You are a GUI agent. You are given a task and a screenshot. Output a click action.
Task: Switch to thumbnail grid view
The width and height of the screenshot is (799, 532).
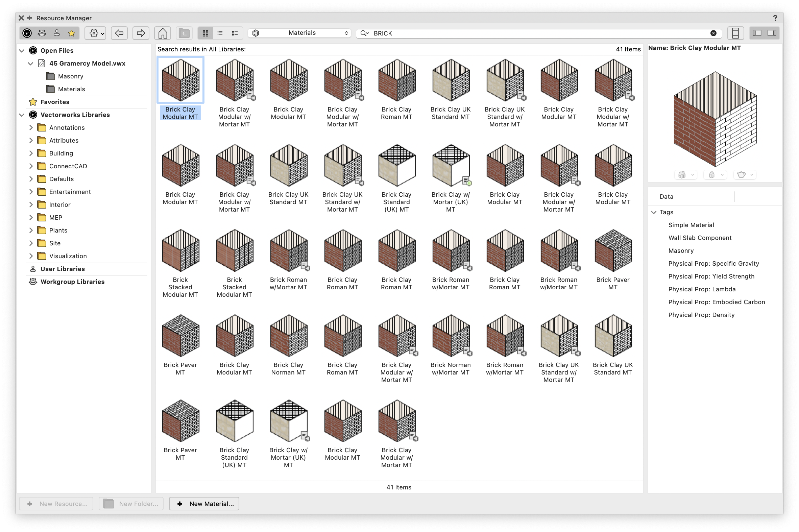coord(205,33)
